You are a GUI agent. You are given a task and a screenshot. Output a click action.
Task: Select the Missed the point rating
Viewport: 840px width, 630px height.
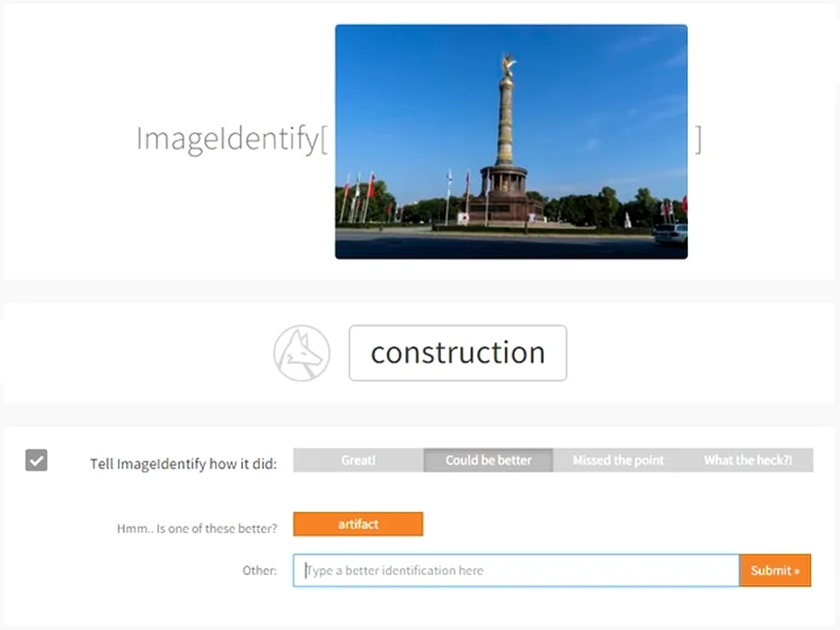click(618, 460)
